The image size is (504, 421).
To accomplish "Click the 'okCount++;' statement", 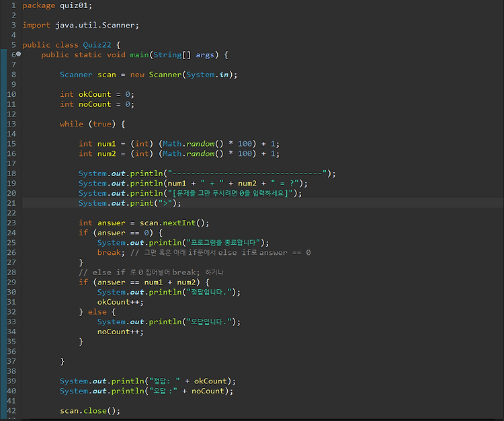I will (120, 303).
